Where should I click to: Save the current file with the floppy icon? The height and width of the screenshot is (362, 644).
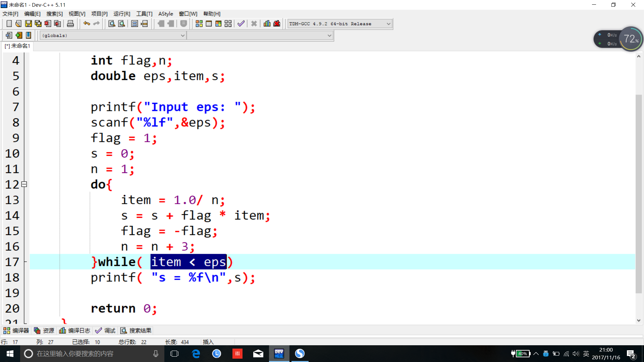pyautogui.click(x=29, y=23)
